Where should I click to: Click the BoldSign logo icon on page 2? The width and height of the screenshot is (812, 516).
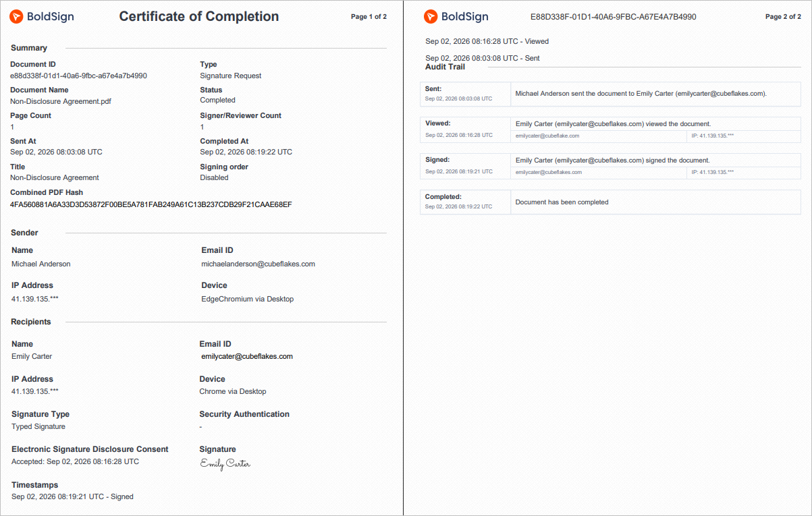pyautogui.click(x=430, y=17)
